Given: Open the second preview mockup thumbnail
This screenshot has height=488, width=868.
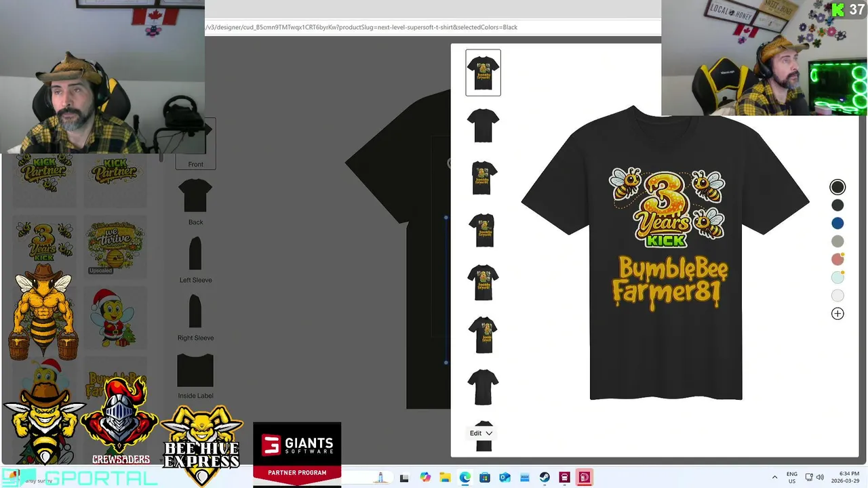Looking at the screenshot, I should click(483, 125).
